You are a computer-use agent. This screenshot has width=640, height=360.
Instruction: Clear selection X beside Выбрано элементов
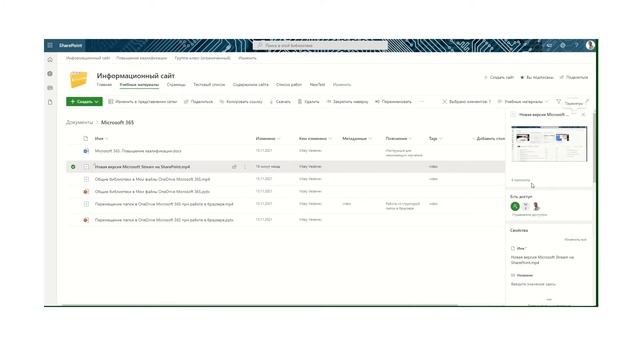pyautogui.click(x=444, y=102)
